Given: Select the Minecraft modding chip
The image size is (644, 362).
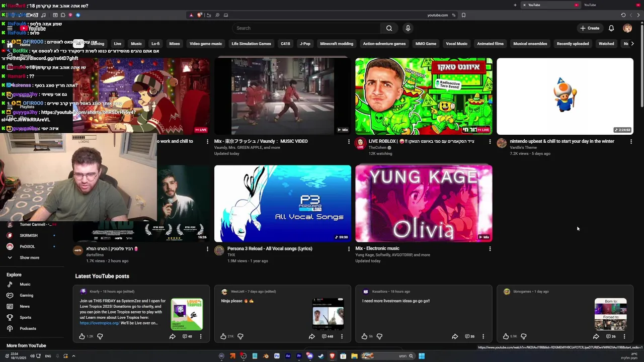Looking at the screenshot, I should click(x=337, y=44).
